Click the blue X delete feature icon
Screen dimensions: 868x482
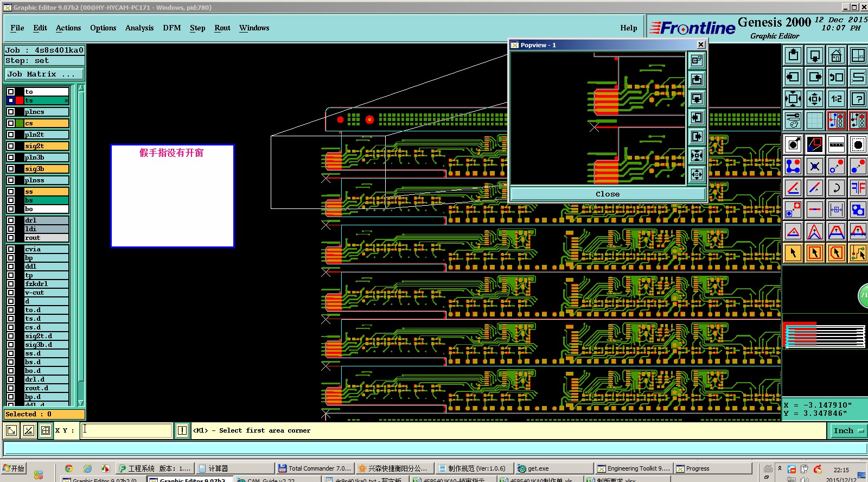click(815, 166)
